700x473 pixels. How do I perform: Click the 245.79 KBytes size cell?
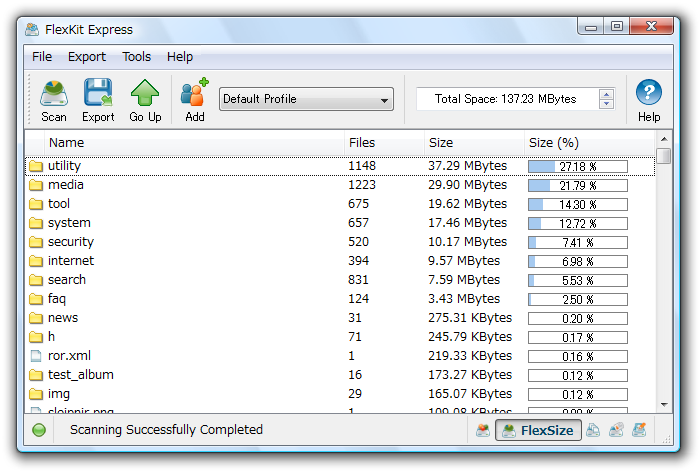(470, 336)
